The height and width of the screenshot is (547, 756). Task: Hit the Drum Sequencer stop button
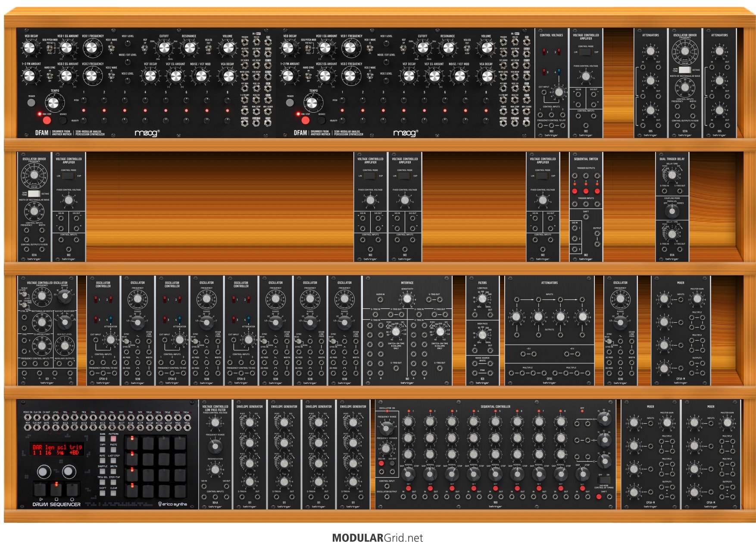pyautogui.click(x=56, y=489)
